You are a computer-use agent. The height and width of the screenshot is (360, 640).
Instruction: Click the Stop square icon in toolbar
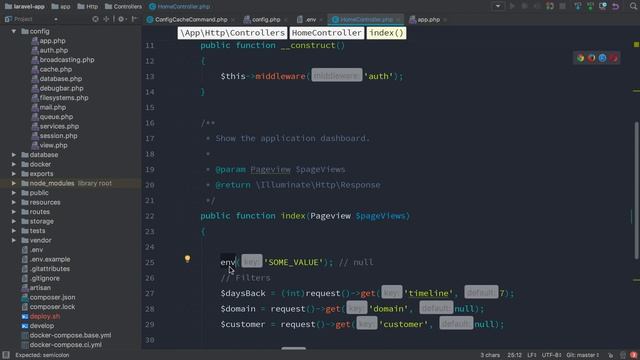(562, 6)
